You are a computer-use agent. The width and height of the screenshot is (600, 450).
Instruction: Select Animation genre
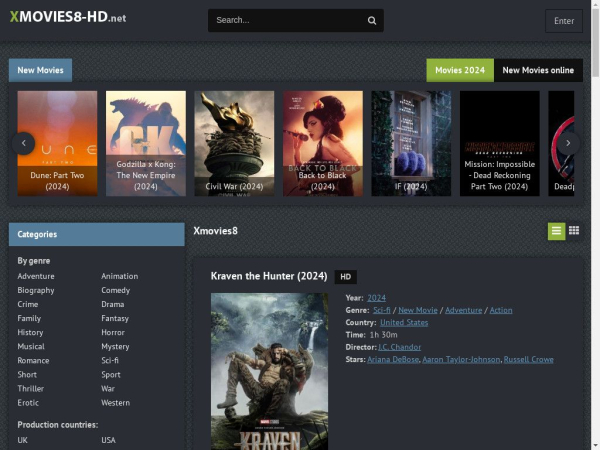[x=120, y=276]
